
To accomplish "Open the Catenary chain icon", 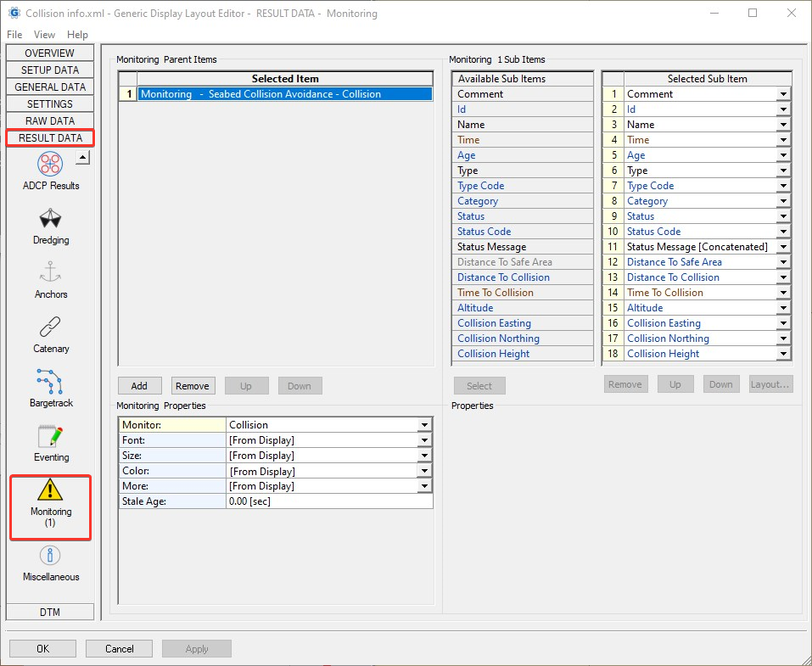I will (50, 328).
